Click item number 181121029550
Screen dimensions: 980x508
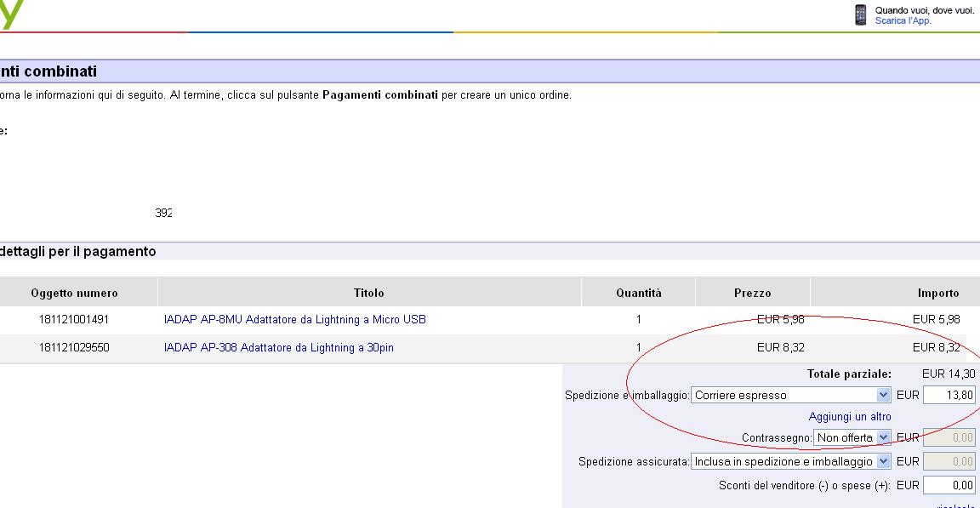click(x=74, y=348)
